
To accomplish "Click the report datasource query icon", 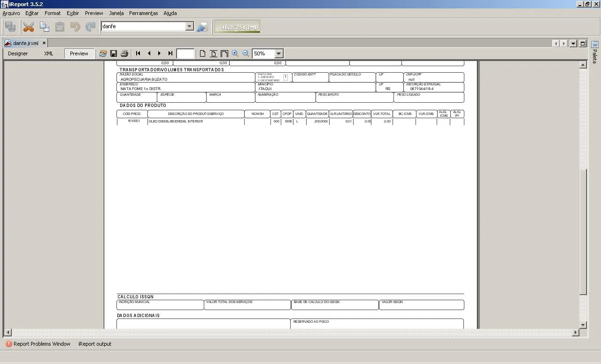I will (x=202, y=27).
